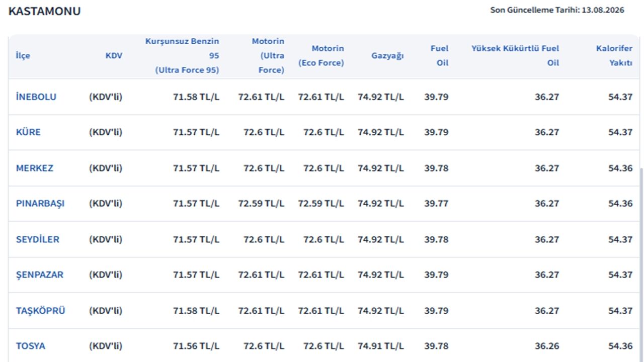
Task: Select PINARBAŞI's Motorin Eco Force price 72.59 TL/L
Action: coord(321,204)
